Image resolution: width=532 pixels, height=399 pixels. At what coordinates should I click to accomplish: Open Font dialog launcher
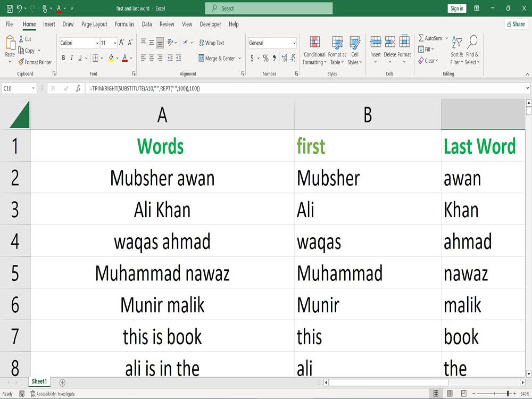[134, 73]
